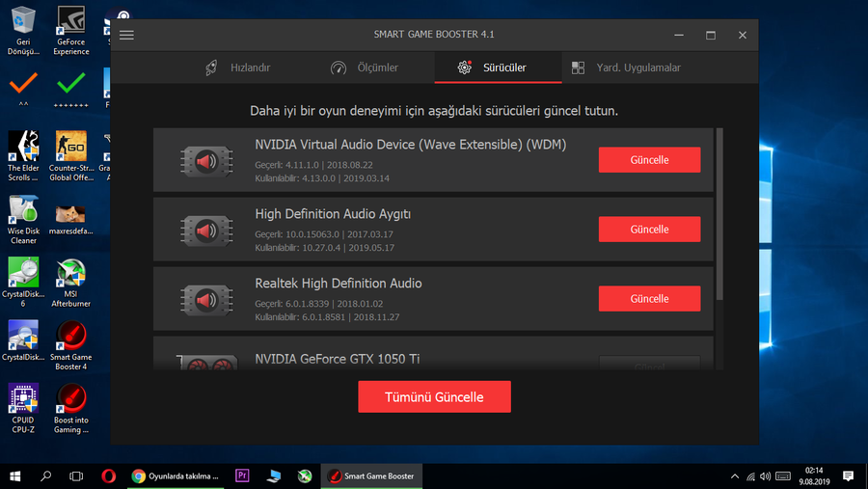868x489 pixels.
Task: Switch to the Chrome window 'Oyunlarda takılma'
Action: coord(176,476)
